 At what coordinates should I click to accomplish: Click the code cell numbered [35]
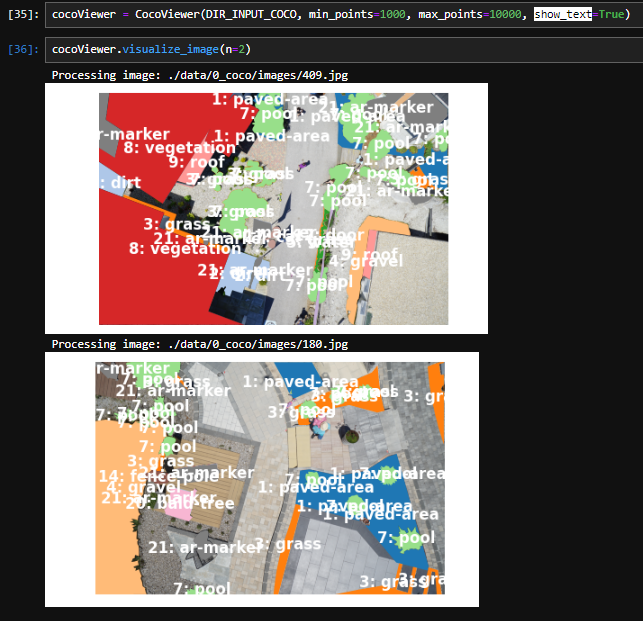click(x=344, y=14)
